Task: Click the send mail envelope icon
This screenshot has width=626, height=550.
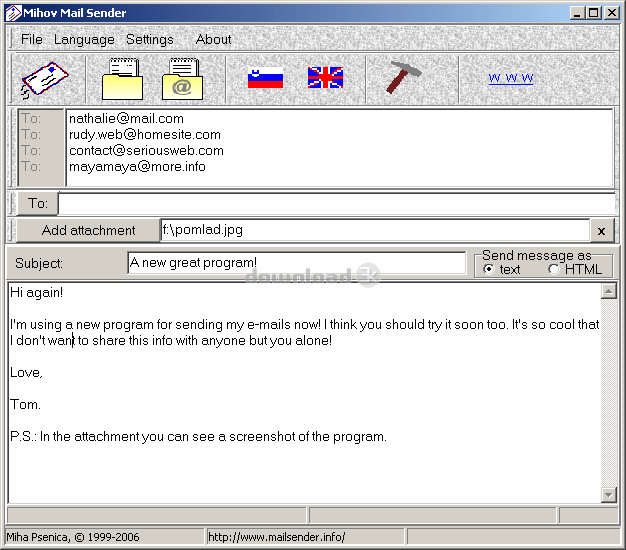Action: pos(45,79)
